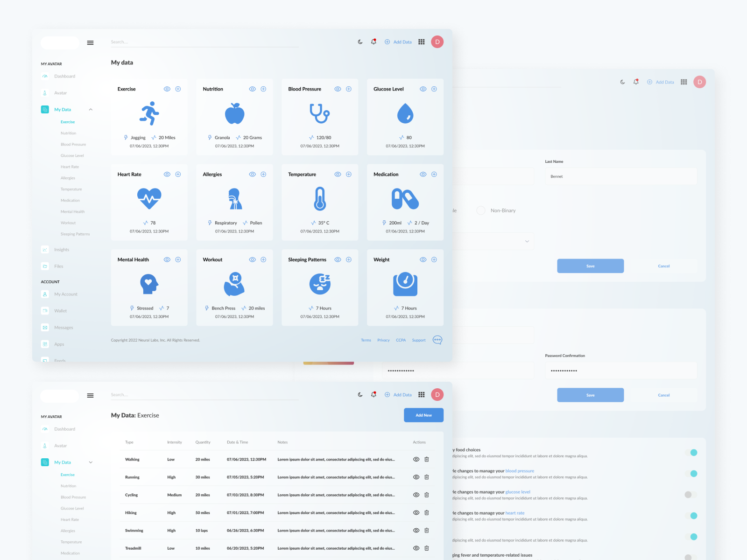Screen dimensions: 747x560
Task: Open the Privacy footer link
Action: click(383, 340)
